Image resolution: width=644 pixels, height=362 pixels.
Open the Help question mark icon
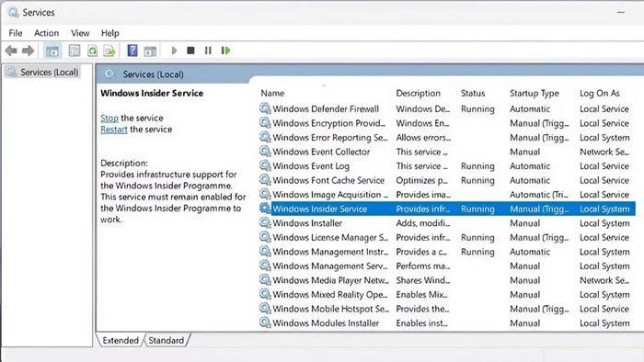click(x=132, y=51)
